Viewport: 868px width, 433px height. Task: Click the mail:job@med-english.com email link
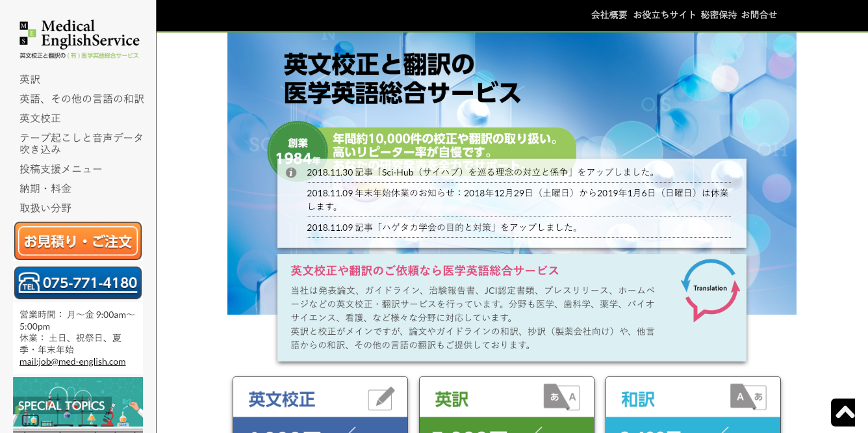point(72,361)
